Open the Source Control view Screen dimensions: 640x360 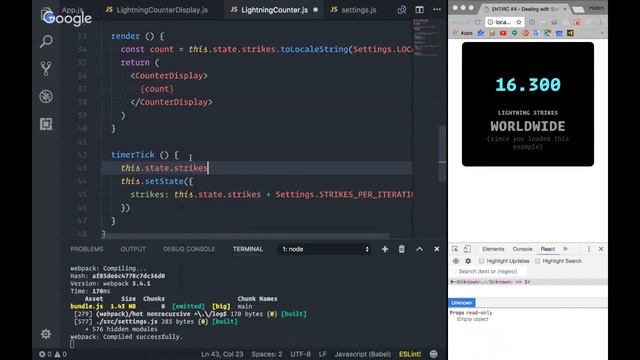(x=46, y=69)
